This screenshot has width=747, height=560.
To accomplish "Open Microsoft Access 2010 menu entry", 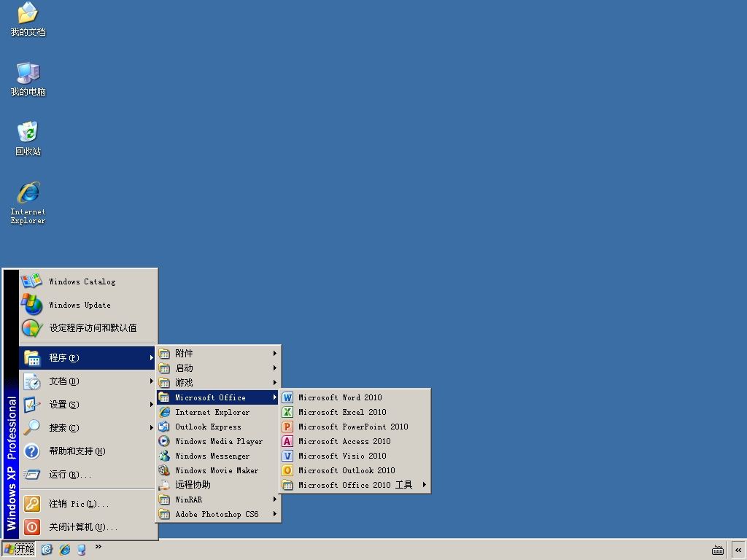I will 355,441.
